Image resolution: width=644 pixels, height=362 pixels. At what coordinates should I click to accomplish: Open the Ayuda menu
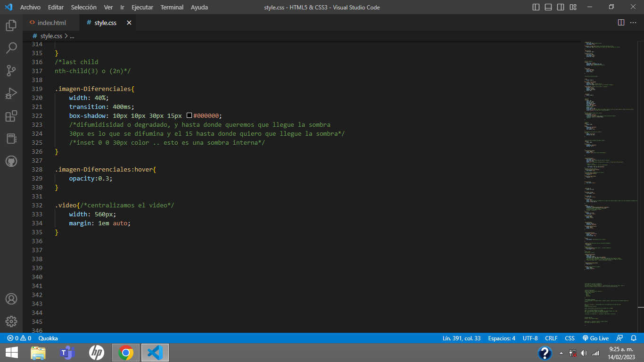(x=199, y=7)
